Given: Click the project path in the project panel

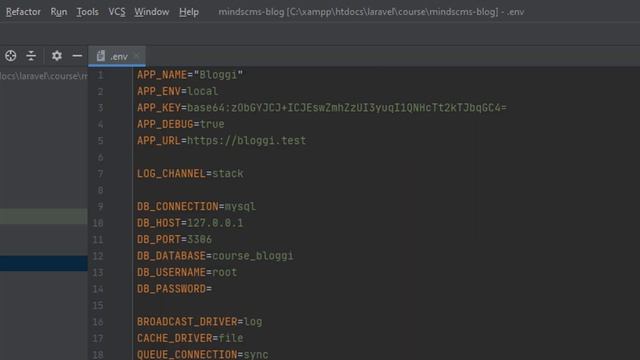Looking at the screenshot, I should (44, 76).
